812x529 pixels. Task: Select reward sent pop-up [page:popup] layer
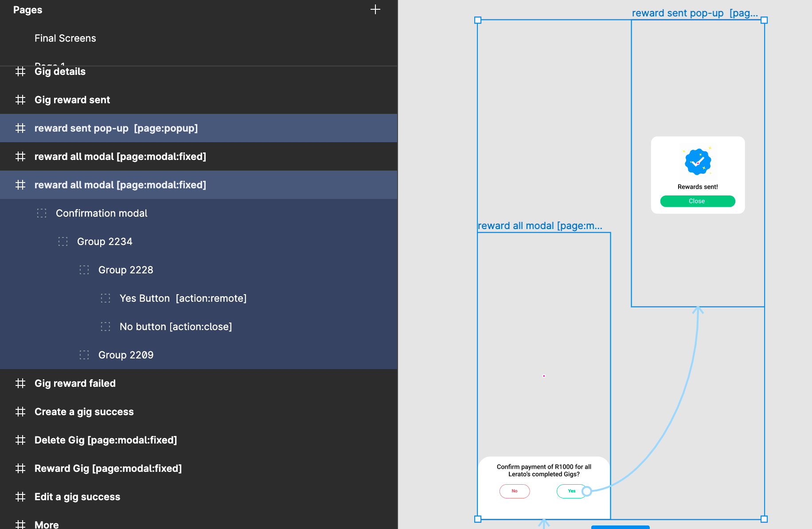tap(199, 128)
